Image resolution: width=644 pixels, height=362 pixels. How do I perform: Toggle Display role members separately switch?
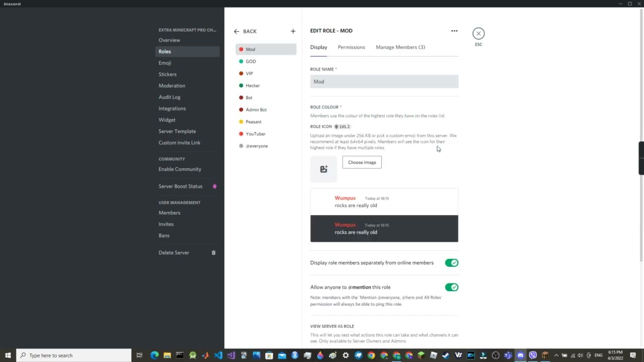click(x=451, y=262)
